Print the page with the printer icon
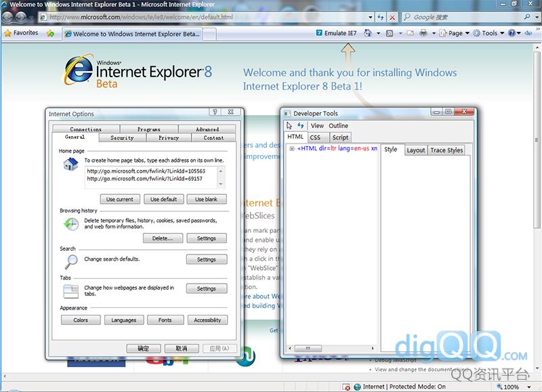Screen dimensions: 542x392 423,33
